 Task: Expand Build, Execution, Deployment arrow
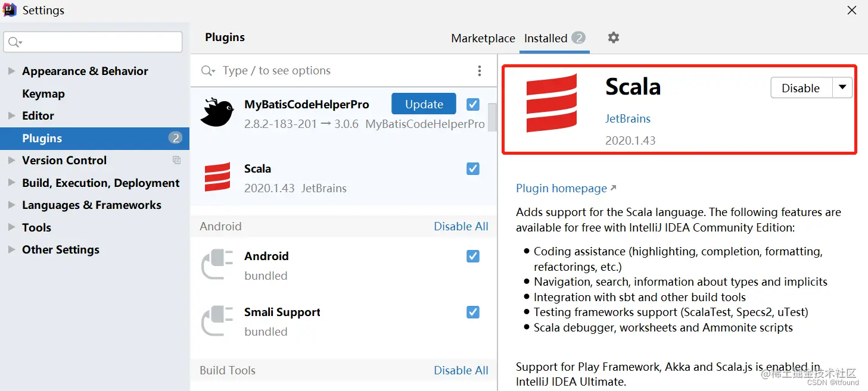(x=11, y=183)
